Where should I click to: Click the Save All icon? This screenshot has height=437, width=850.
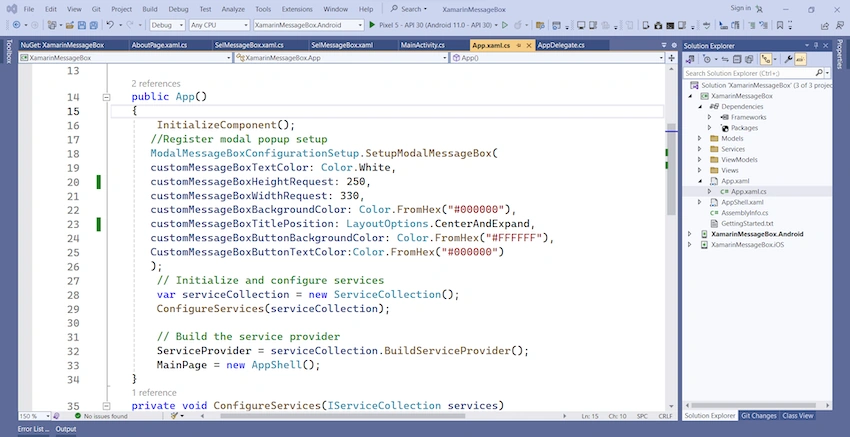[94, 25]
